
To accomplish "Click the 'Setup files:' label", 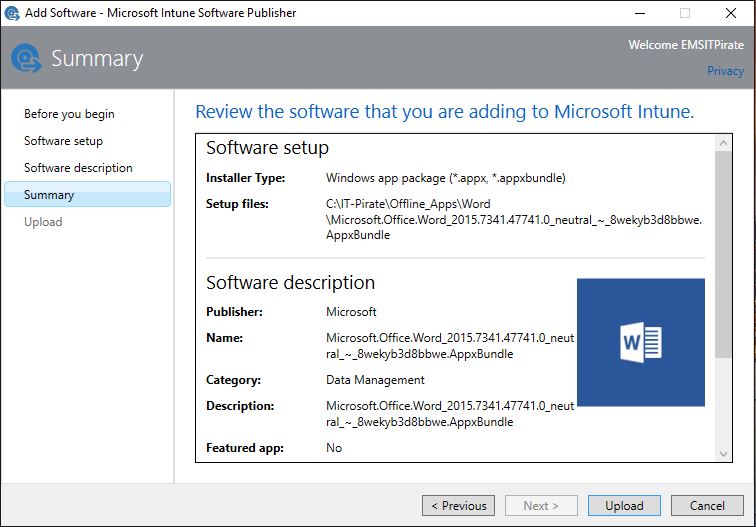I will (237, 204).
